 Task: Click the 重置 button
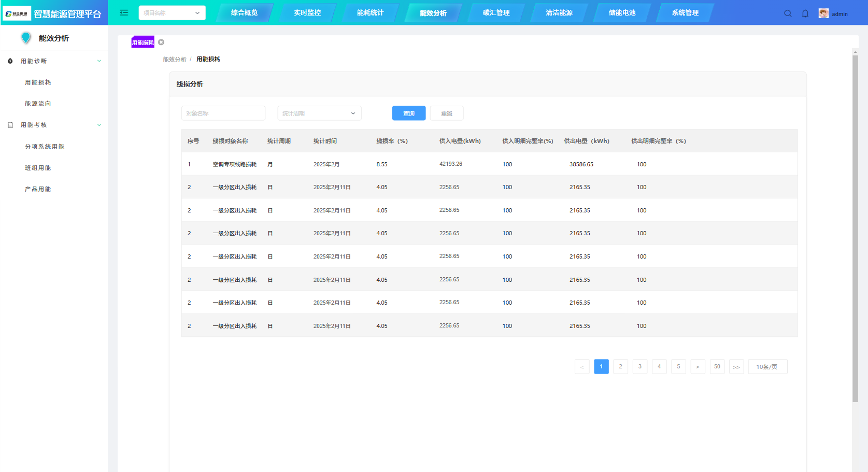pos(447,113)
